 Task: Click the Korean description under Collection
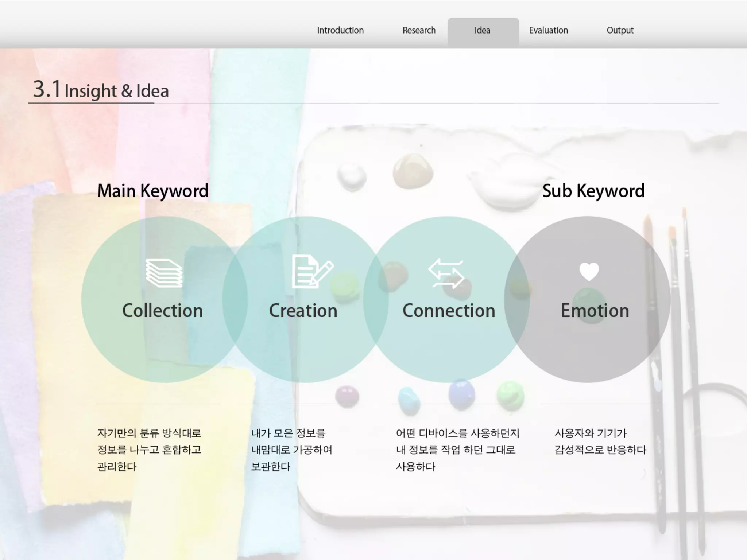[x=149, y=450]
